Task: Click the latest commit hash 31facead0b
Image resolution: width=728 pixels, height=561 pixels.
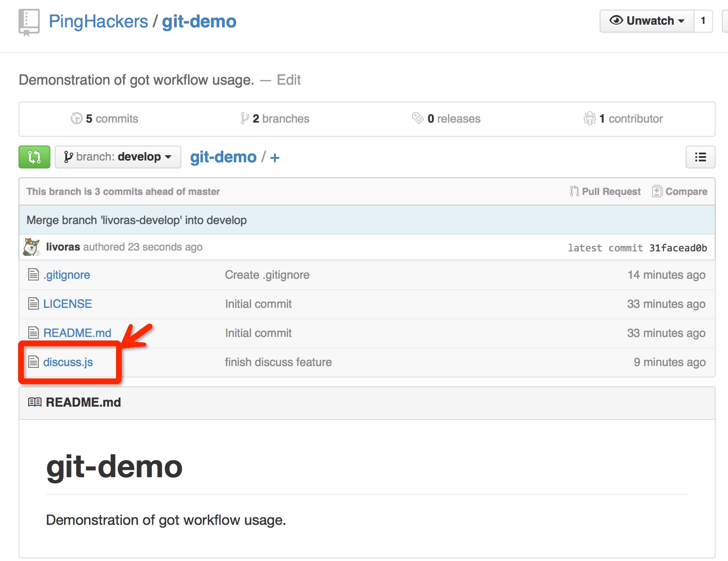Action: [x=678, y=248]
